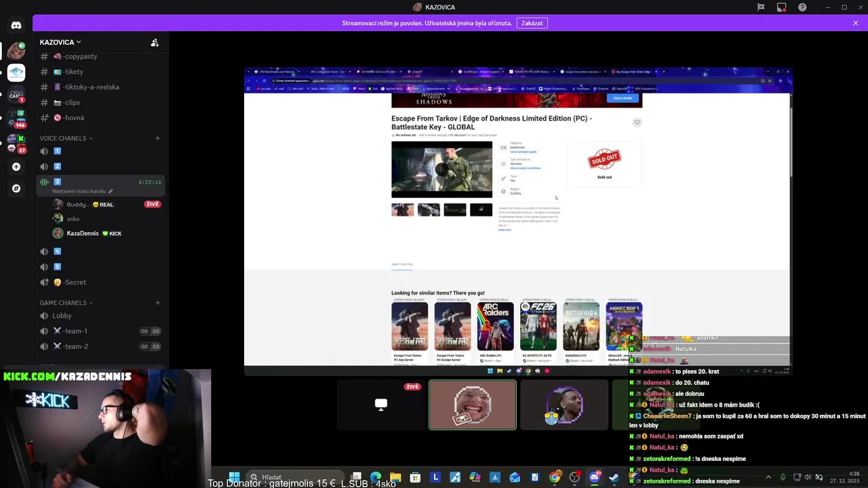This screenshot has width=868, height=488.
Task: Click Check details on Assassin's Creed banner
Action: (623, 98)
